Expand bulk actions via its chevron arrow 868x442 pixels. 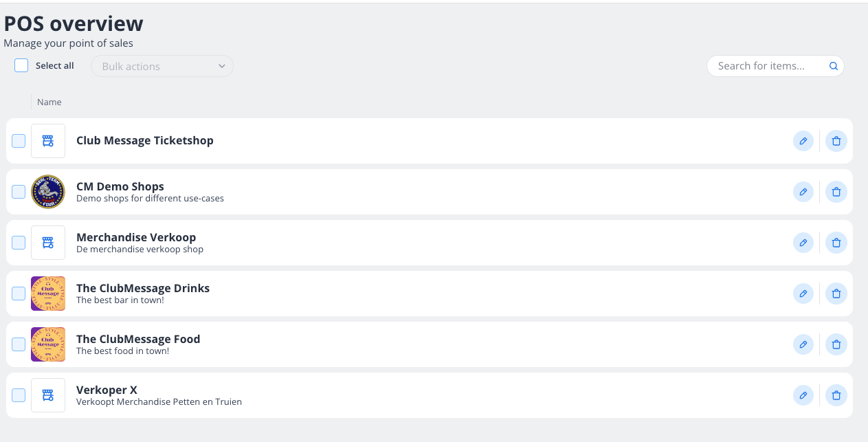pyautogui.click(x=221, y=66)
